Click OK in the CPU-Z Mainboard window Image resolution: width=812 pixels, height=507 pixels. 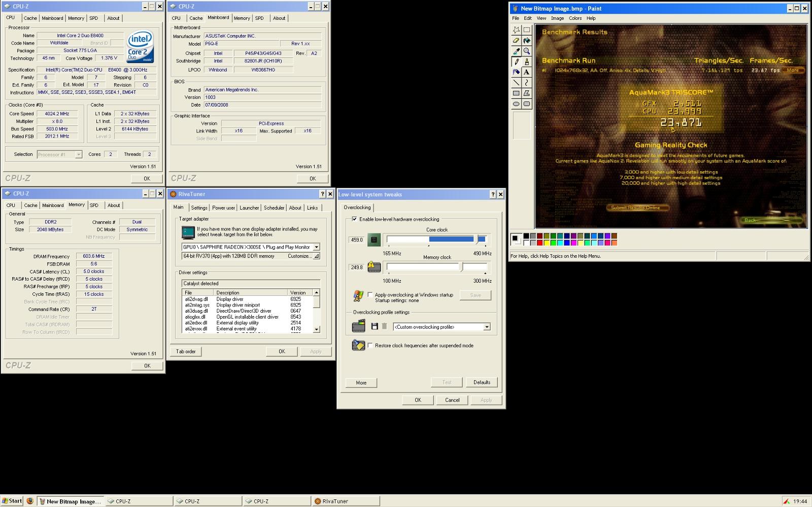point(313,178)
